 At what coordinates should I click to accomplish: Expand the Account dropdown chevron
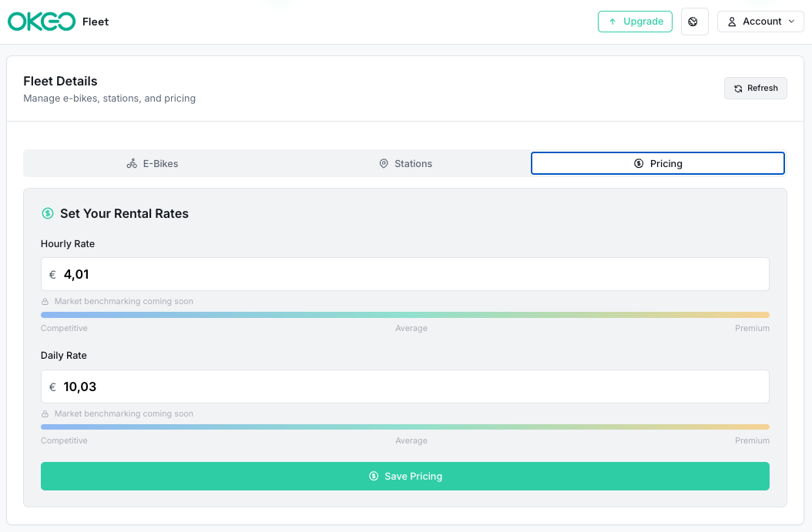tap(791, 22)
